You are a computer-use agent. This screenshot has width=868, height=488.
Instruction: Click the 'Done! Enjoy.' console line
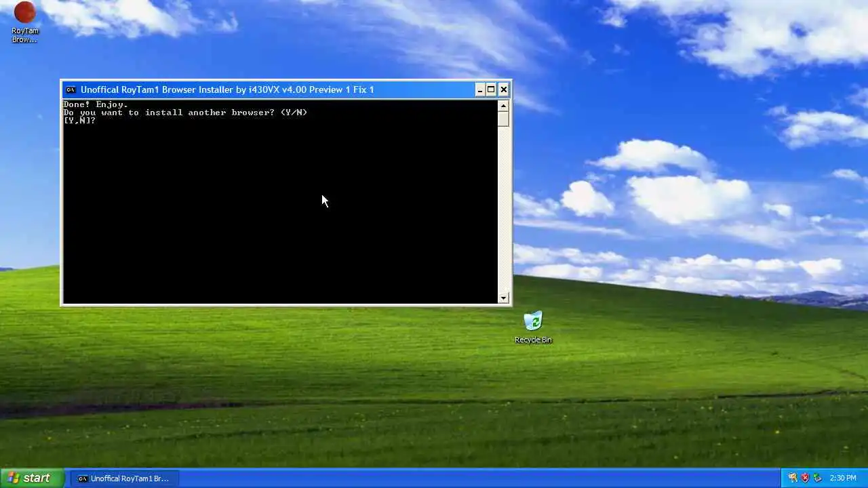(96, 104)
